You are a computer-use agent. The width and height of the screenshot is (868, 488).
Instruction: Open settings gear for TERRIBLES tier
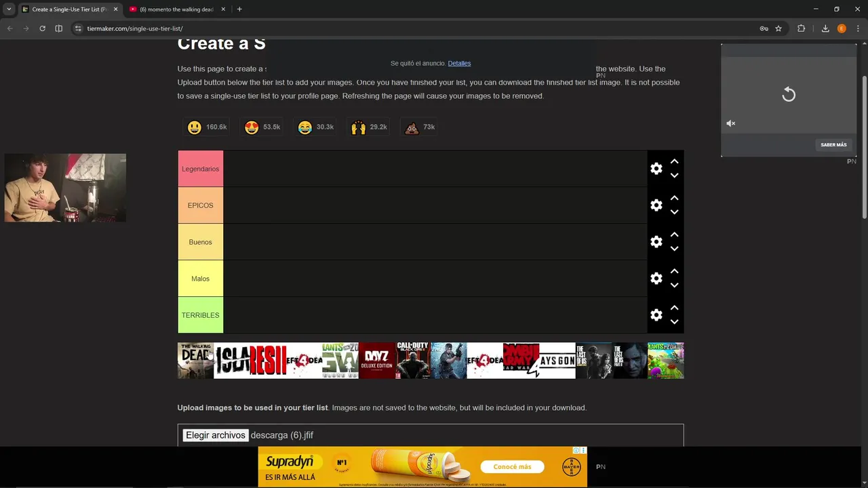[656, 315]
